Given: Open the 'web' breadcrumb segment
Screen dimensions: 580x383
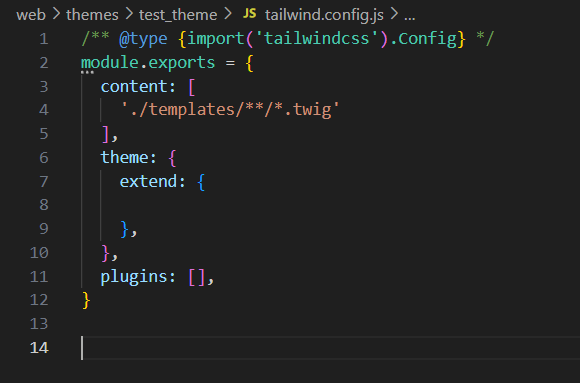Looking at the screenshot, I should (x=31, y=15).
